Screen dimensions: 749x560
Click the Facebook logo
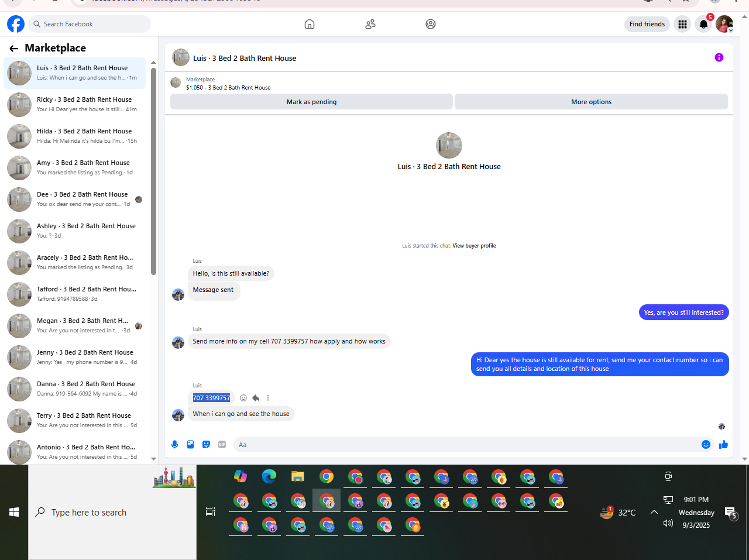click(16, 24)
